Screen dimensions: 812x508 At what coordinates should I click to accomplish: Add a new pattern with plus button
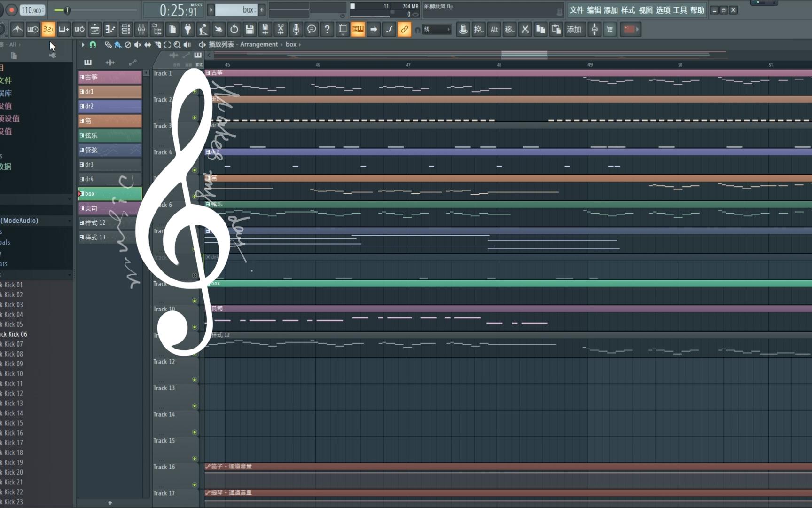[262, 10]
